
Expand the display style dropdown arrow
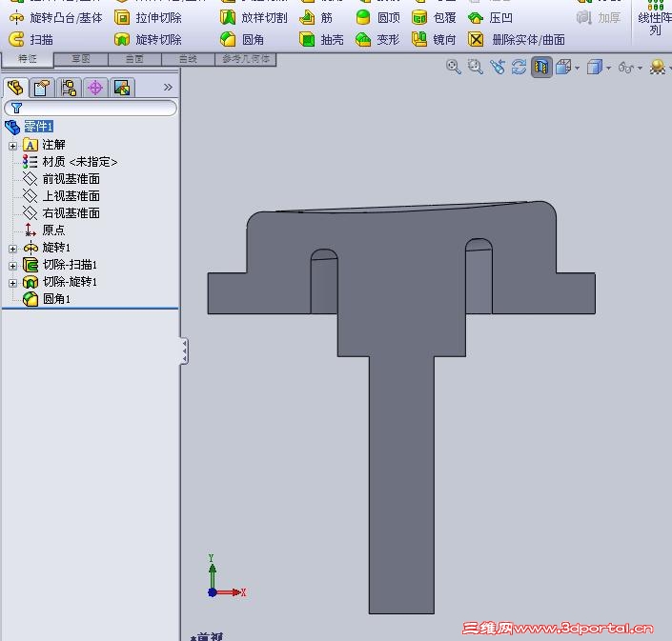(x=608, y=68)
